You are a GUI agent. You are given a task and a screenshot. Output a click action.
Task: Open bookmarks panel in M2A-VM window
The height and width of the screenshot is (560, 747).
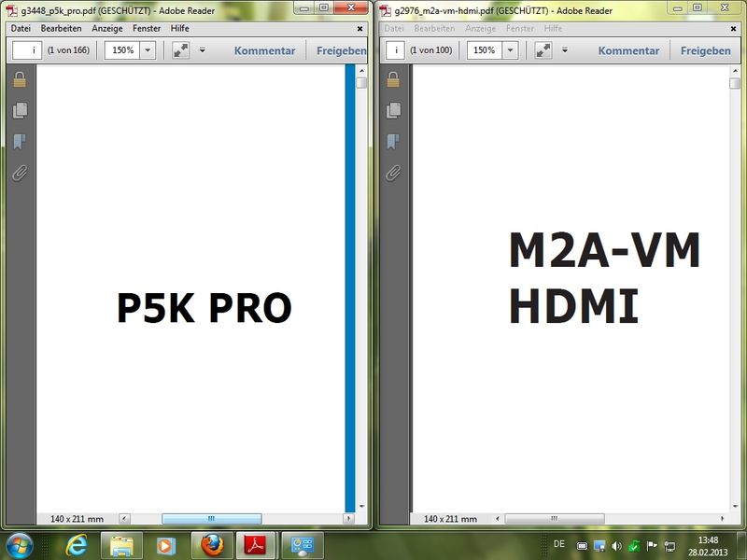[x=393, y=142]
